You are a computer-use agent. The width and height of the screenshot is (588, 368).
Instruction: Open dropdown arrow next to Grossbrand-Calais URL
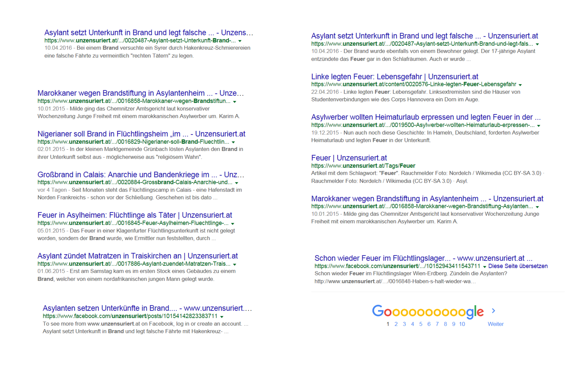coord(236,183)
